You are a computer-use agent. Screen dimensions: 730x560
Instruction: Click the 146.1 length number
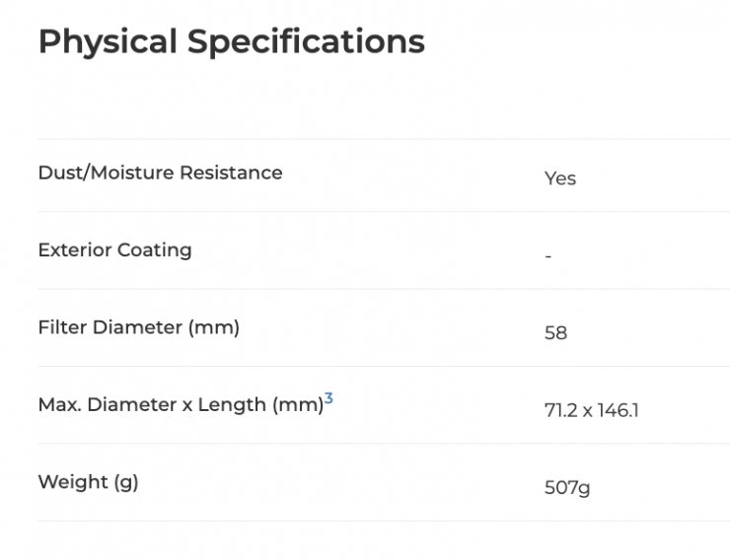619,410
